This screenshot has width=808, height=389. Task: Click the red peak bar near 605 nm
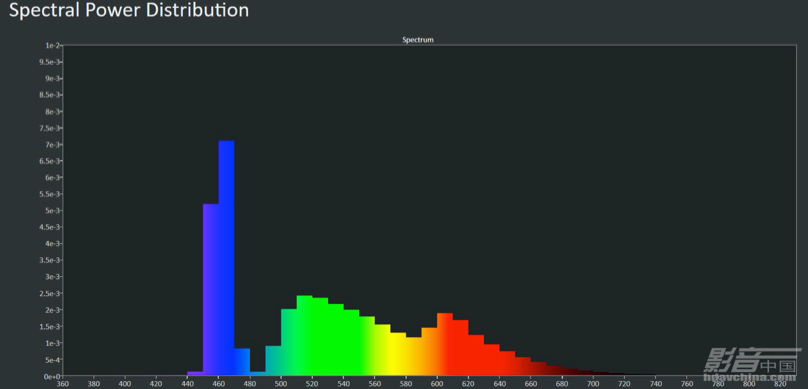click(x=445, y=344)
